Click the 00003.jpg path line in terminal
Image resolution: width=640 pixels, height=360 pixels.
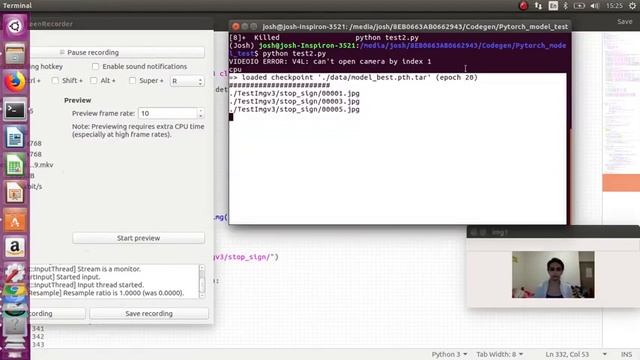coord(294,101)
